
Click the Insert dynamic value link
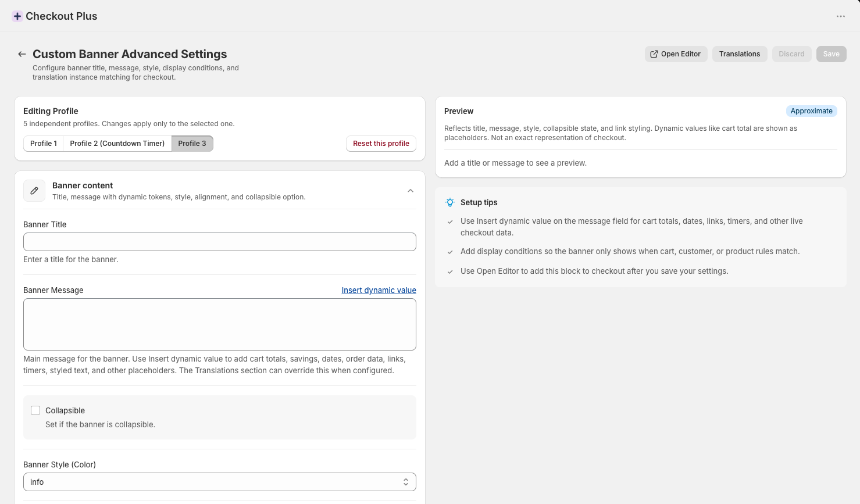click(379, 290)
